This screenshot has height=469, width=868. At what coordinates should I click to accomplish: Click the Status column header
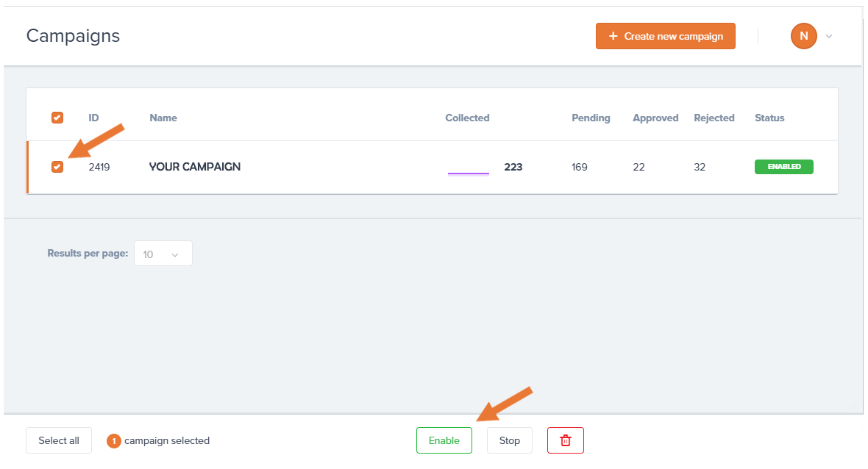[769, 118]
